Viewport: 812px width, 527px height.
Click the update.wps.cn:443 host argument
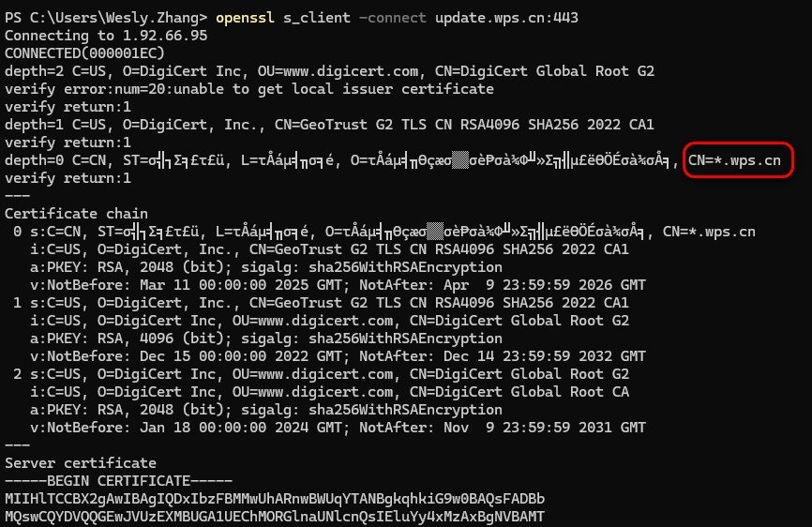(x=506, y=18)
